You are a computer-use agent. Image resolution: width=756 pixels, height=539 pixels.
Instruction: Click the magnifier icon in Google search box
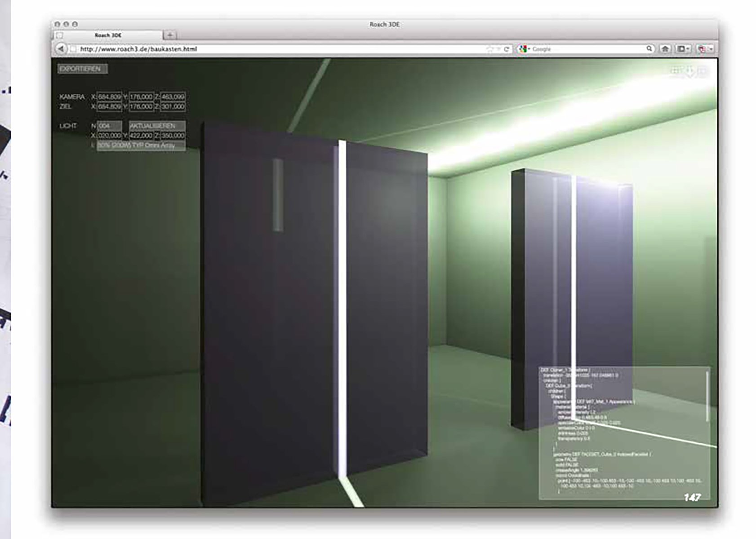[x=649, y=49]
